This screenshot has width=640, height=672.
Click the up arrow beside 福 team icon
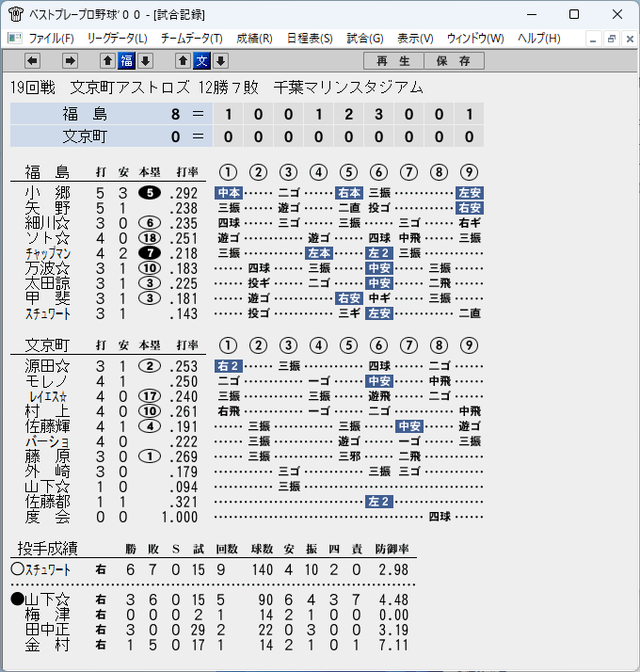pos(107,61)
